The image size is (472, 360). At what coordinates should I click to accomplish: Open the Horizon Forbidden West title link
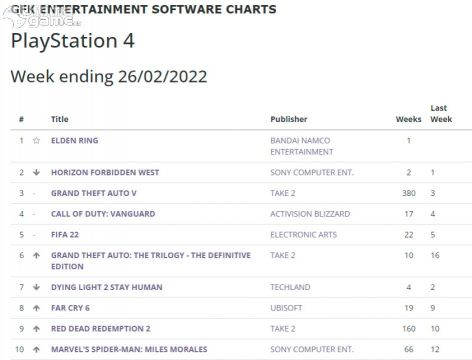coord(105,172)
